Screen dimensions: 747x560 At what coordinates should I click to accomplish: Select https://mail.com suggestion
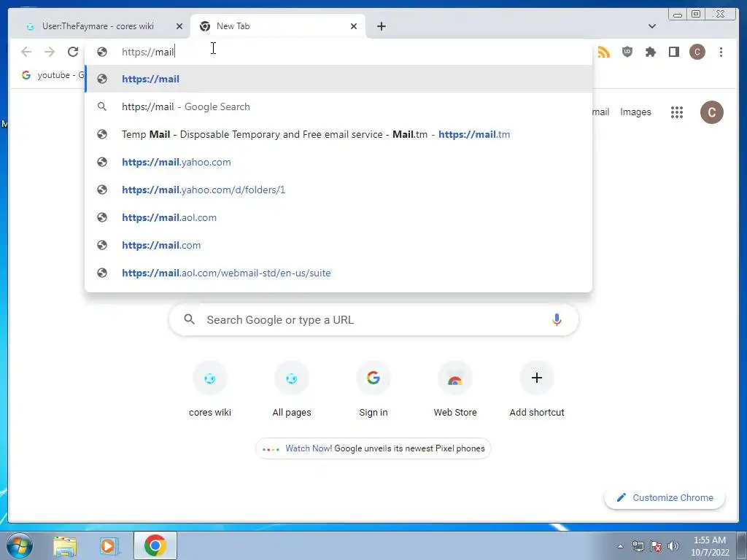[x=338, y=245]
